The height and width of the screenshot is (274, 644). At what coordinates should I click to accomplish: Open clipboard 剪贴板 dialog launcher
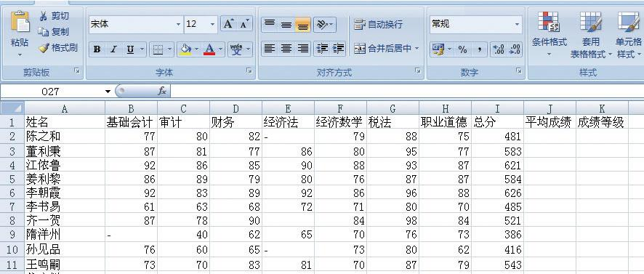[77, 71]
